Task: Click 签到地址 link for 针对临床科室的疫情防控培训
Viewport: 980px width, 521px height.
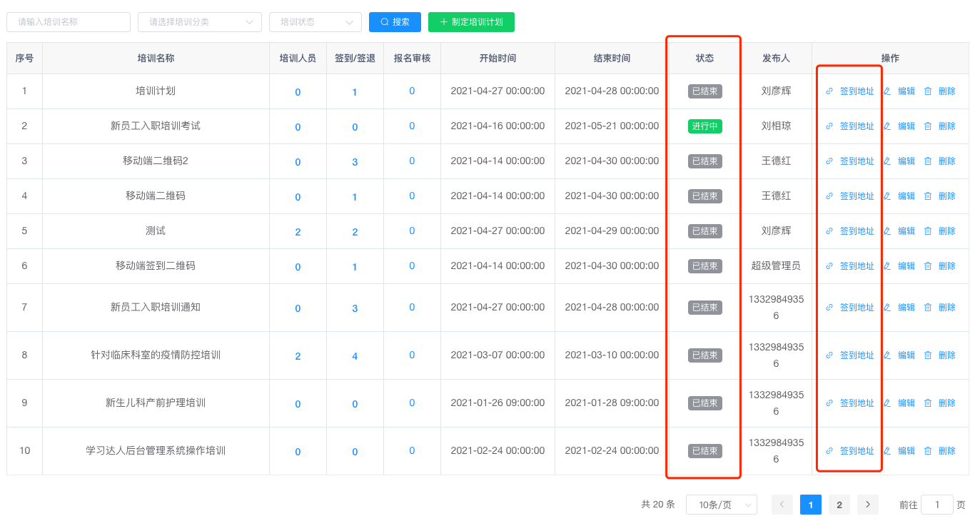Action: [857, 355]
